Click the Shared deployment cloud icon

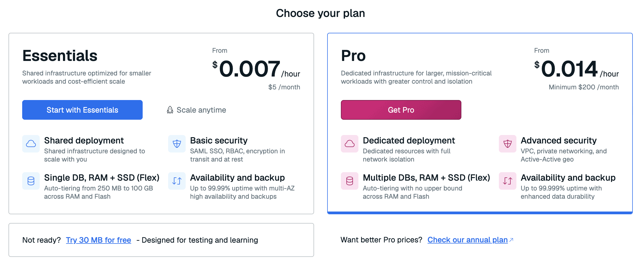tap(31, 144)
